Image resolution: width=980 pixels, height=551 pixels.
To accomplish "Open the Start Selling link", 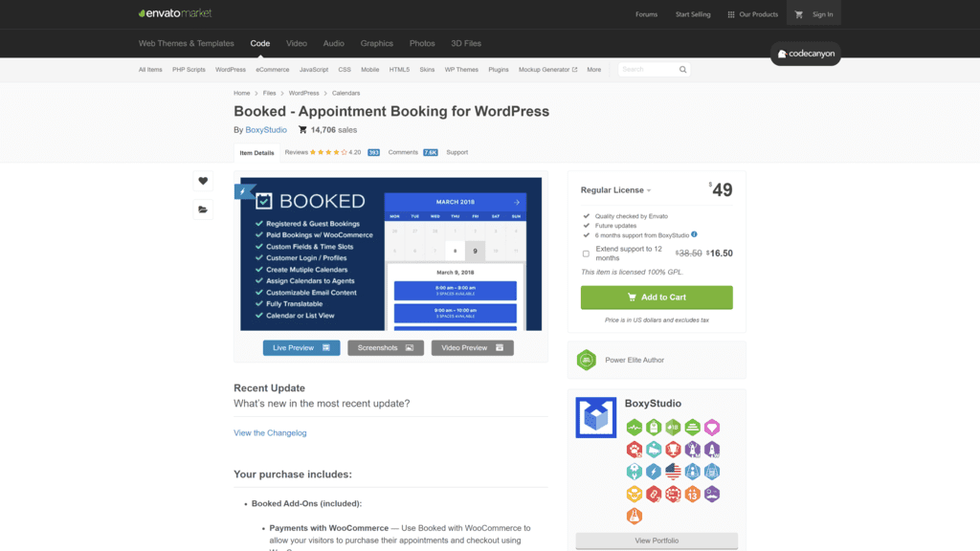I will pyautogui.click(x=693, y=14).
